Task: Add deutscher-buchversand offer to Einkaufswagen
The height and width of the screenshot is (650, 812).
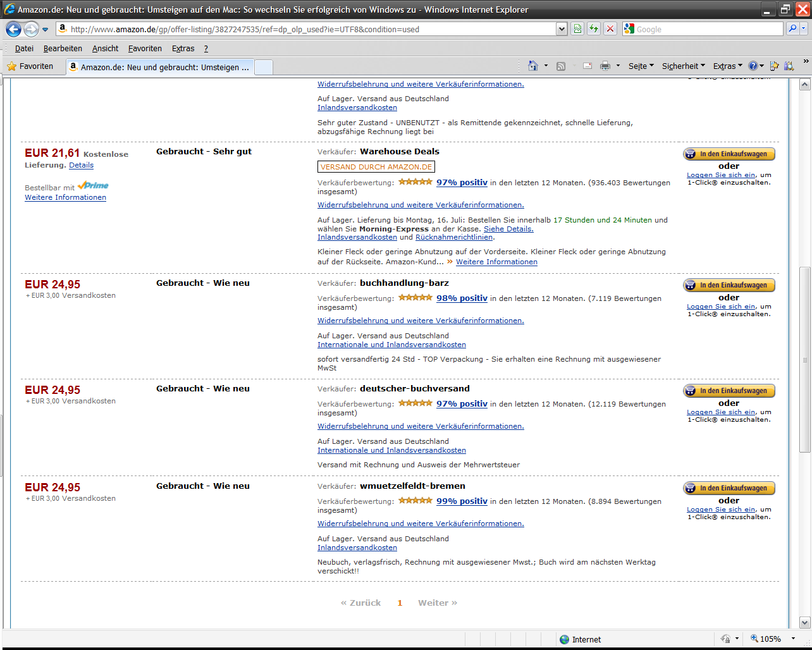Action: point(729,391)
